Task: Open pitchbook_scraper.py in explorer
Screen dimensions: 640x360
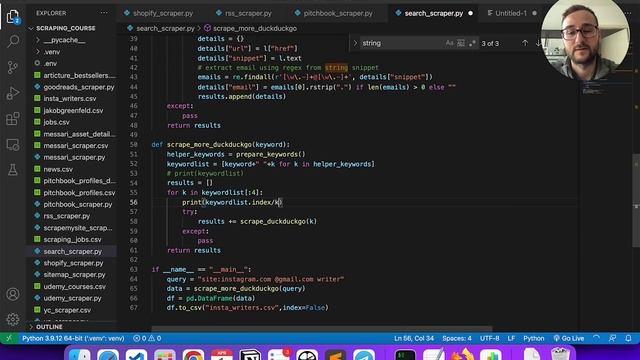Action: (78, 204)
